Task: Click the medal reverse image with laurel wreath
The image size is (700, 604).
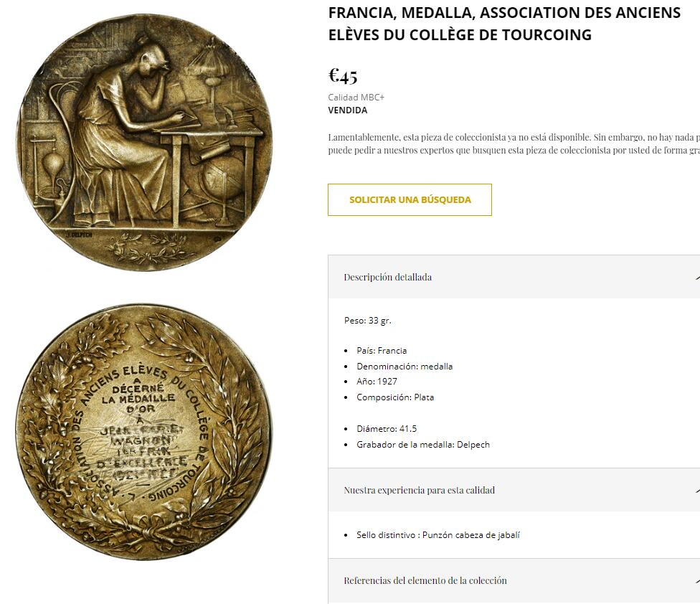Action: point(143,432)
